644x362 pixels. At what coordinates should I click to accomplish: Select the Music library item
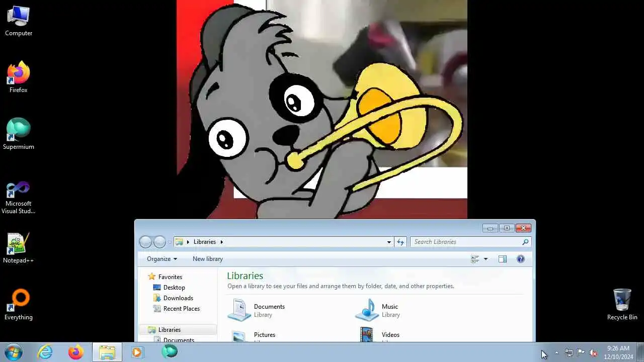(378, 310)
